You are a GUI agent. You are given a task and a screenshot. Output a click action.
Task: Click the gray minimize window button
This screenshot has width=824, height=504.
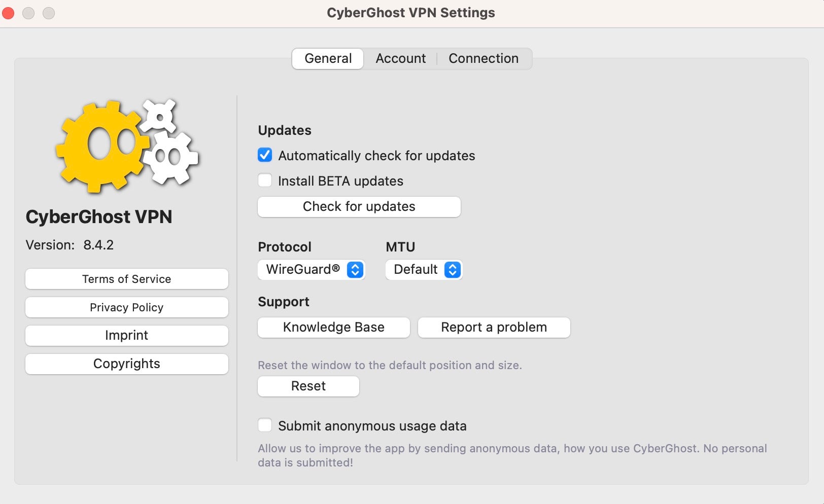point(28,13)
